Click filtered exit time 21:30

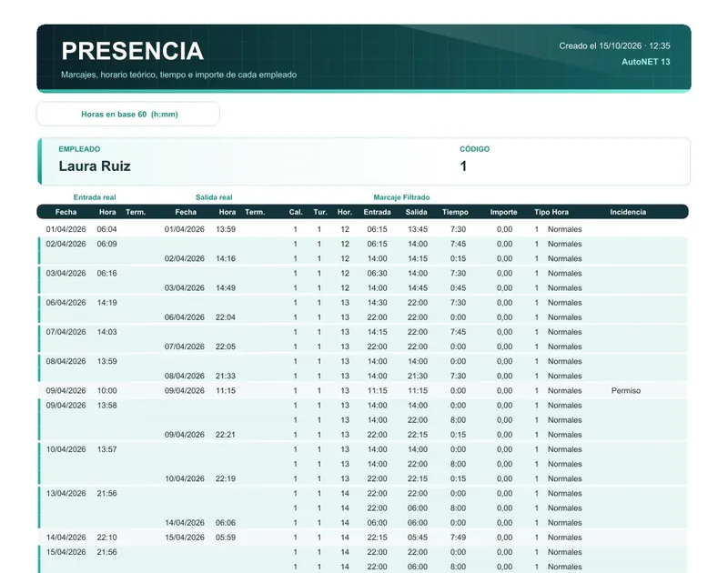tap(418, 376)
